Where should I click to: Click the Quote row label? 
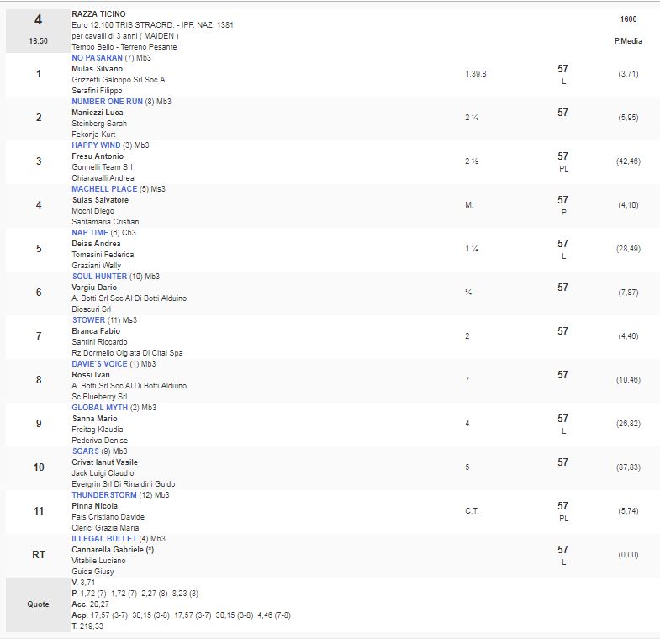[x=38, y=604]
